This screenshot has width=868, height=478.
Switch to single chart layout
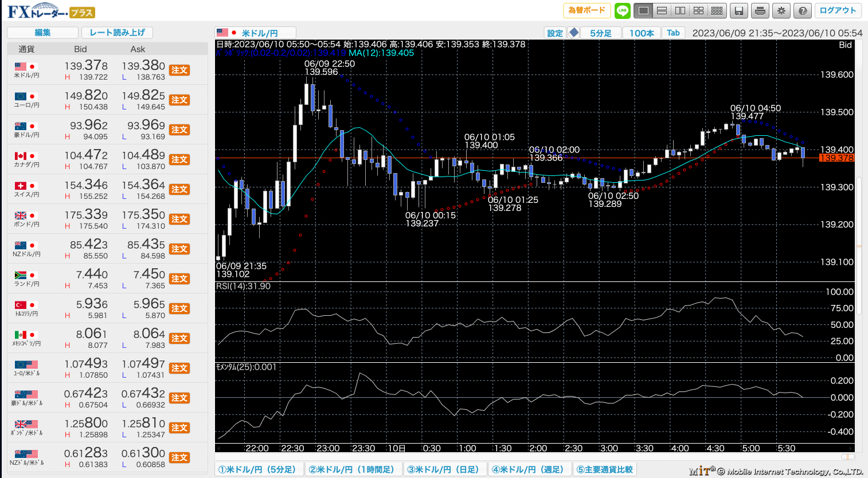643,11
